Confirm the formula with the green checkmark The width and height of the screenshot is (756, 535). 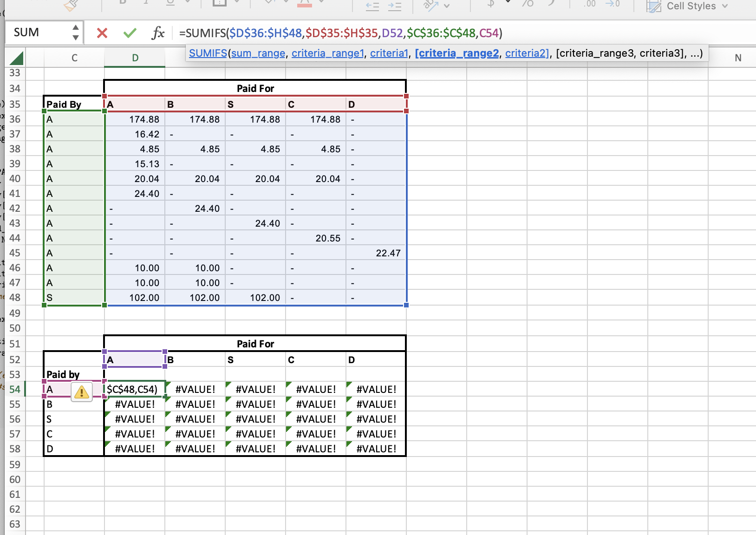pos(130,33)
